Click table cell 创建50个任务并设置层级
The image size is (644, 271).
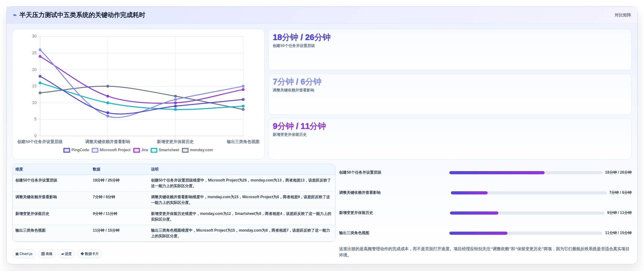[36, 180]
